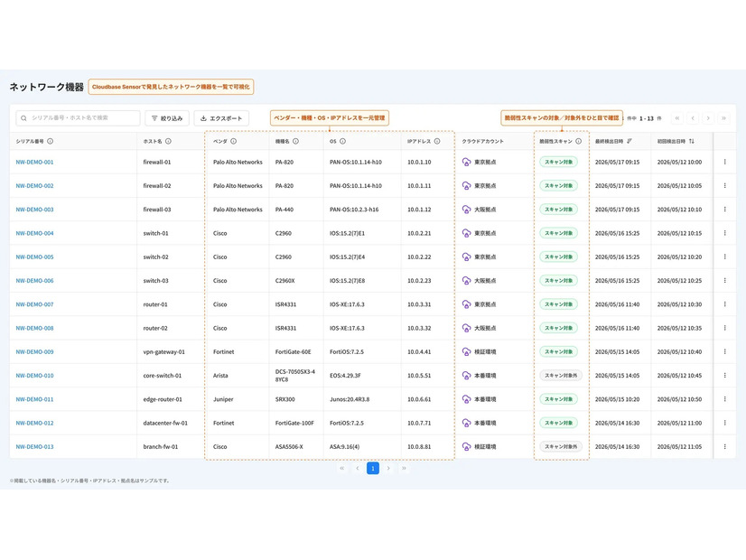Click info icon beside 脆弱性スキャン header
Screen dimensions: 746x560
pos(579,141)
